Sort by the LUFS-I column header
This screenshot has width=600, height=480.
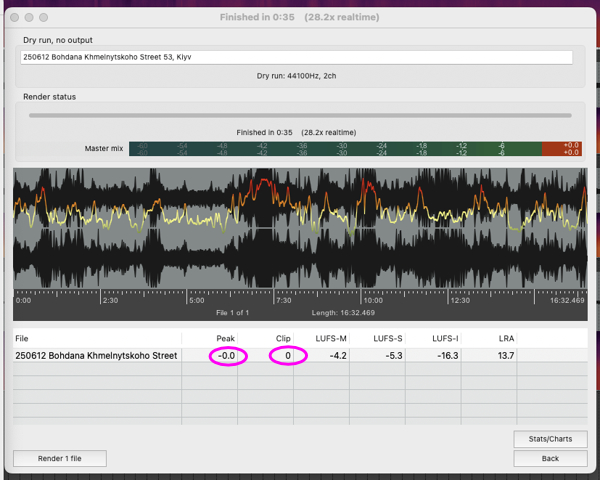445,338
